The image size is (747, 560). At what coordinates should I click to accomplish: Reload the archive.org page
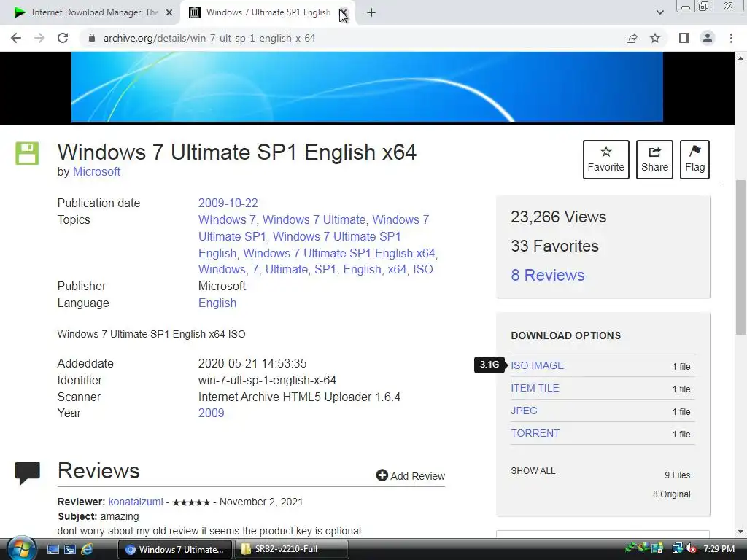[x=63, y=38]
